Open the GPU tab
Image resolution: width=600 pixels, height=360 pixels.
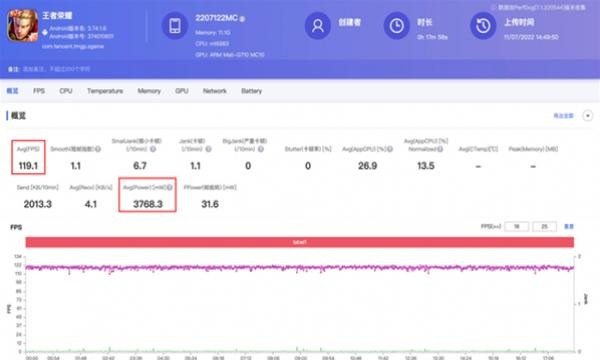pos(181,91)
